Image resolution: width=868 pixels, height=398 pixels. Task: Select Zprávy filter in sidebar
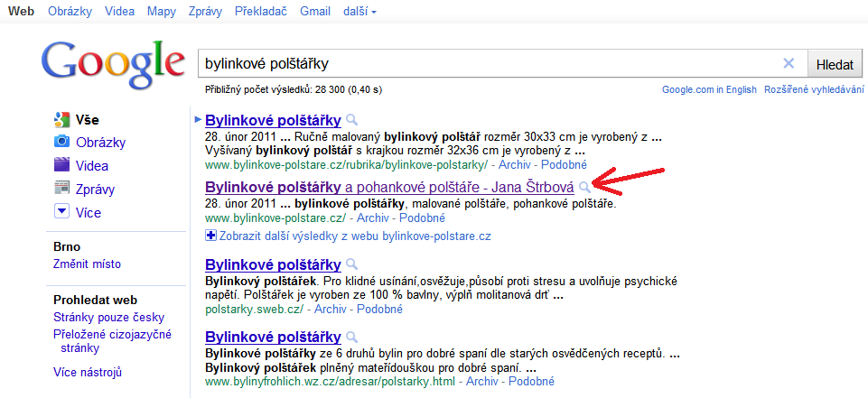pos(95,190)
